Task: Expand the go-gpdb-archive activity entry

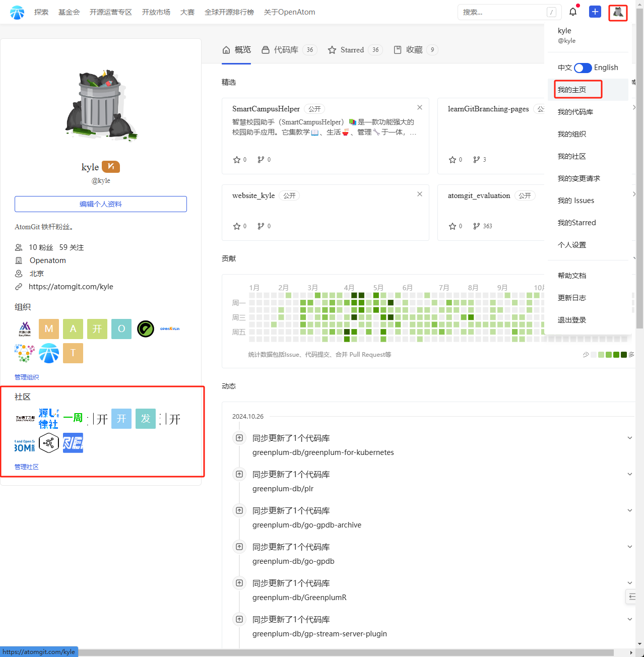Action: [630, 510]
